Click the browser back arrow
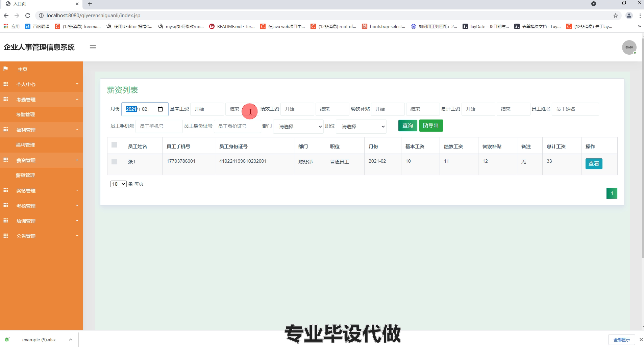This screenshot has height=347, width=644. pyautogui.click(x=6, y=16)
